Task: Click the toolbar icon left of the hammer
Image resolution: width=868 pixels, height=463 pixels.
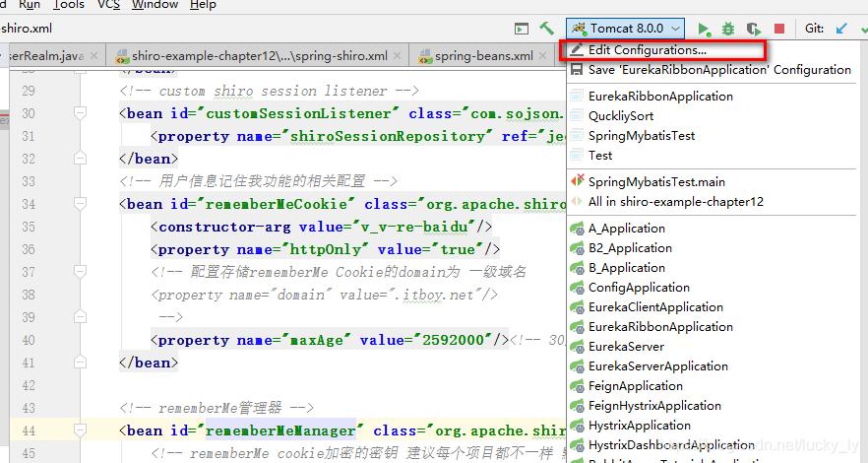Action: pos(523,29)
